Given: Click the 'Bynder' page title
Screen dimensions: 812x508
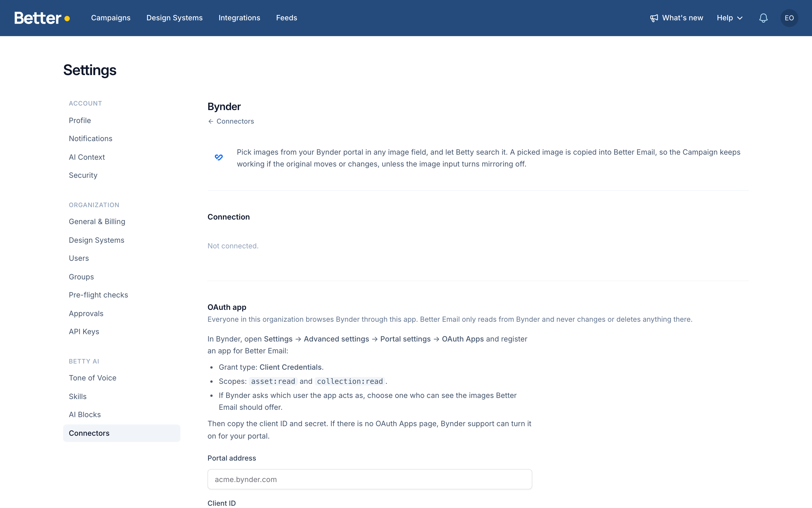Looking at the screenshot, I should 224,106.
